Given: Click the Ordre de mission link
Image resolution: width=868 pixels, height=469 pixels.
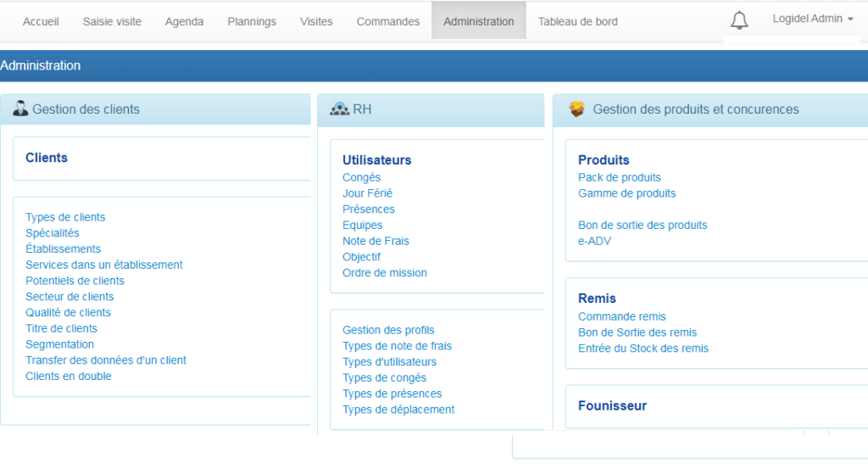Looking at the screenshot, I should 384,272.
